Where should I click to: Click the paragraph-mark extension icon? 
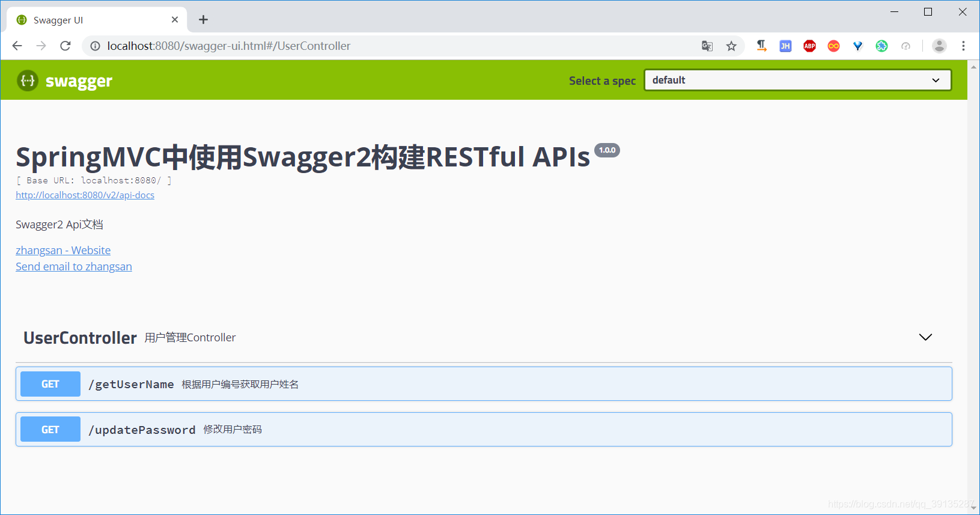point(761,46)
